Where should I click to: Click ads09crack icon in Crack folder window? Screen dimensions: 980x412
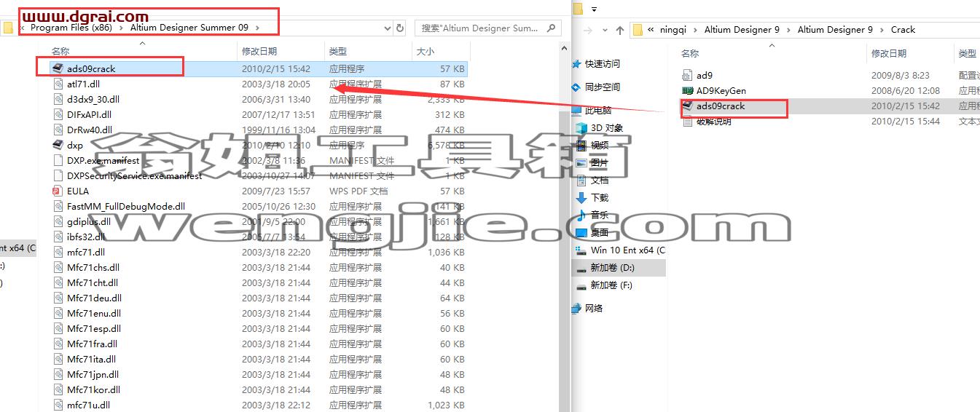point(687,106)
